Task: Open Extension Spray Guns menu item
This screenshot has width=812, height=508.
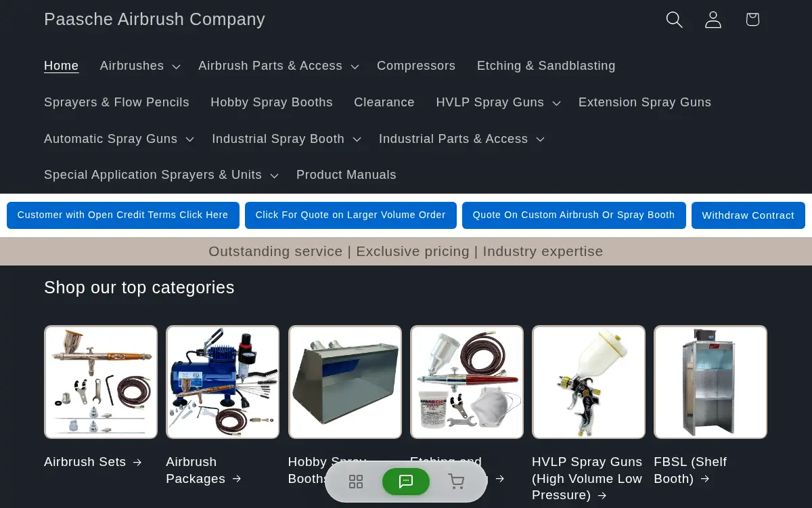Action: pos(645,102)
